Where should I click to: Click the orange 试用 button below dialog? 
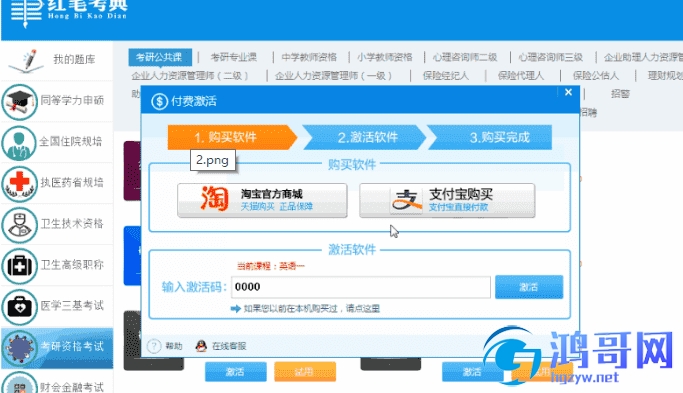click(x=305, y=372)
